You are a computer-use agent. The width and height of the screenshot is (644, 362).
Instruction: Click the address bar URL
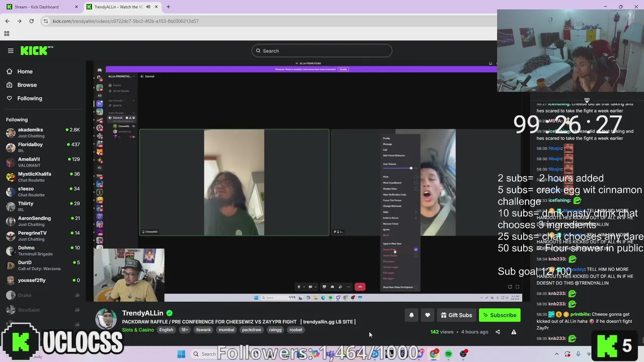click(125, 21)
